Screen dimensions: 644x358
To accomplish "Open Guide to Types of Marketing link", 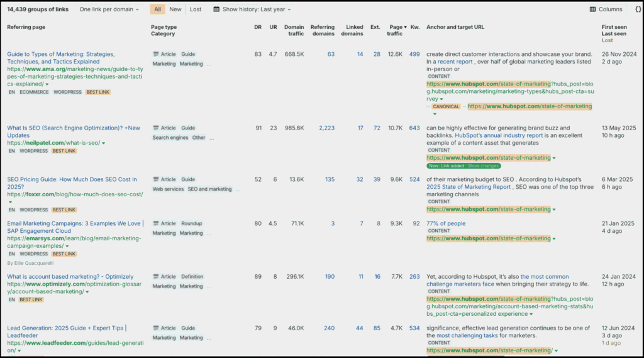I will pos(61,57).
